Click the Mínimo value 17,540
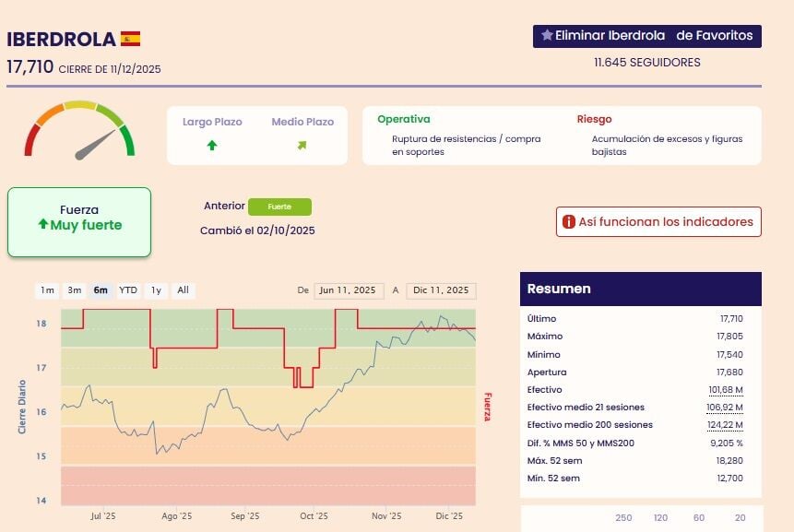This screenshot has width=794, height=532. tap(729, 354)
